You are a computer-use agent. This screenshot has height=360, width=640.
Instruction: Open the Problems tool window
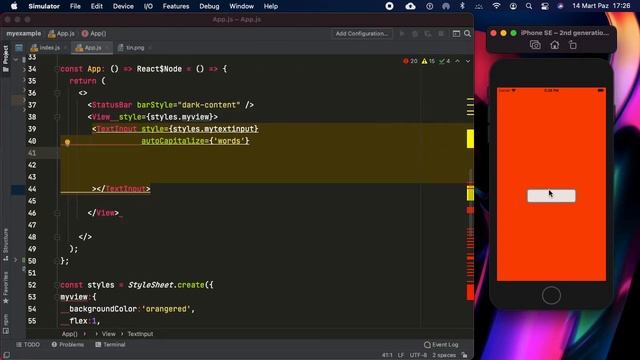(68, 344)
